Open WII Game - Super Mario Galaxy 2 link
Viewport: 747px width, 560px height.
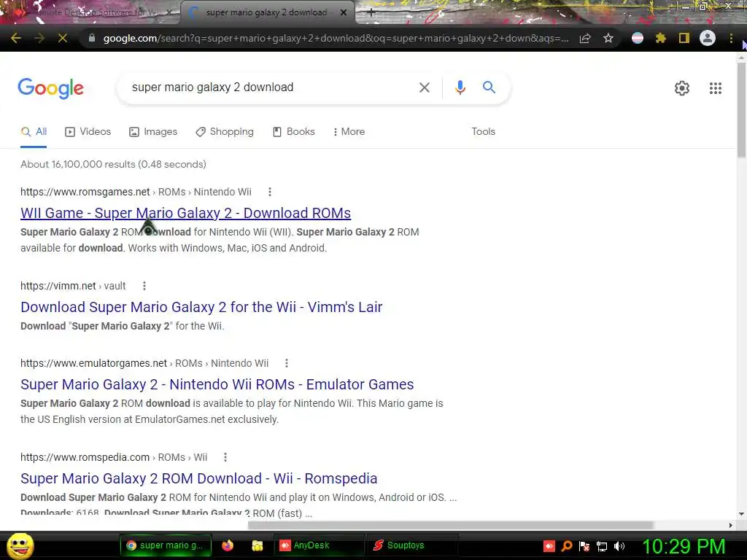[x=186, y=213]
